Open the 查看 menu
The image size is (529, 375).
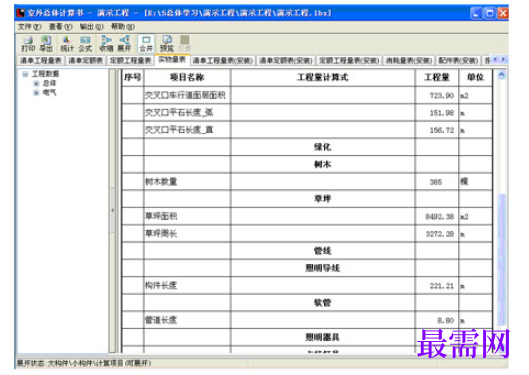pyautogui.click(x=60, y=27)
